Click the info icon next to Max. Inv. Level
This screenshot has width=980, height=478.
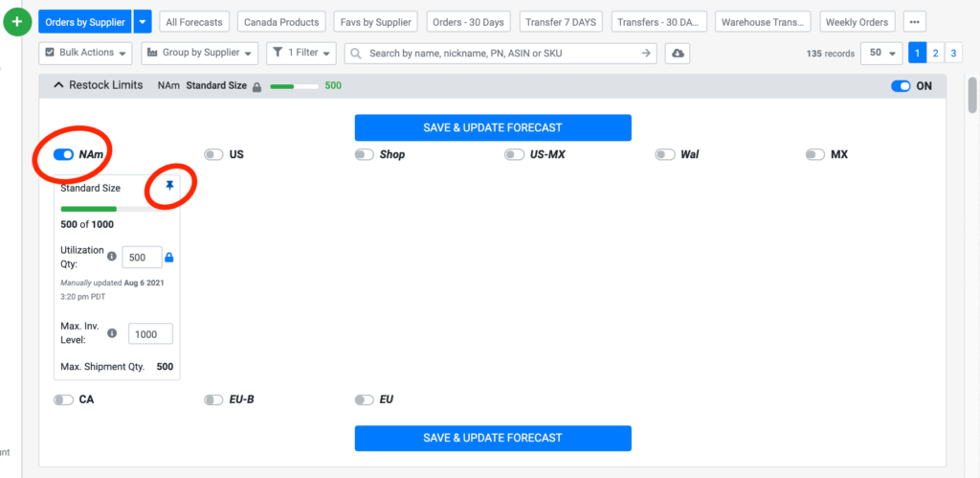point(112,333)
